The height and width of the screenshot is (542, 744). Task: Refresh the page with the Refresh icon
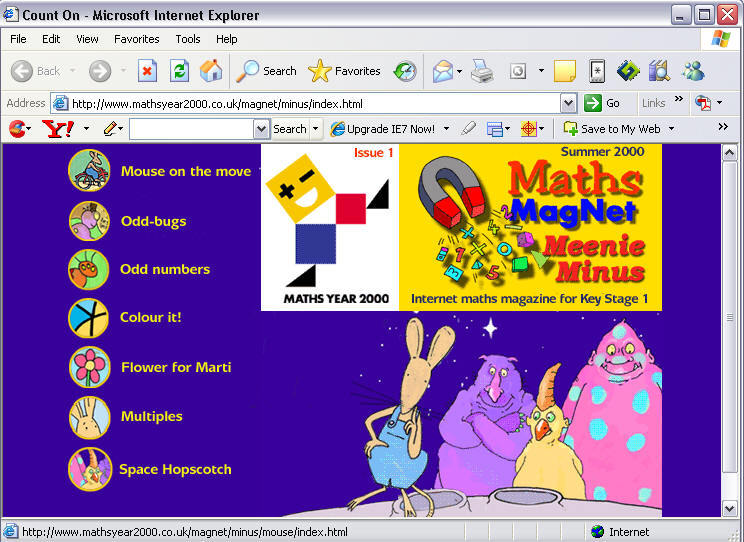(179, 71)
